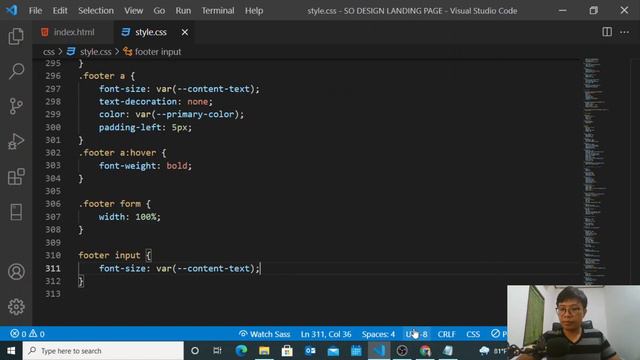This screenshot has height=360, width=640.
Task: Start Watch Sass from status bar
Action: pos(264,334)
